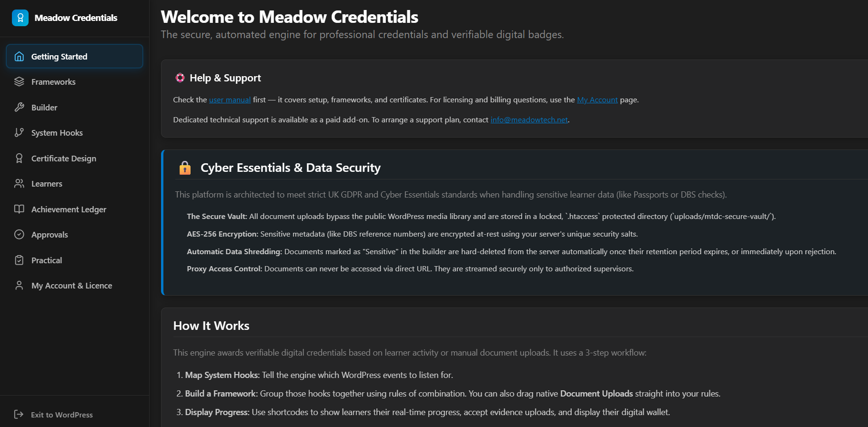Click the Approvals checkmark circle icon
The height and width of the screenshot is (427, 868).
click(19, 235)
